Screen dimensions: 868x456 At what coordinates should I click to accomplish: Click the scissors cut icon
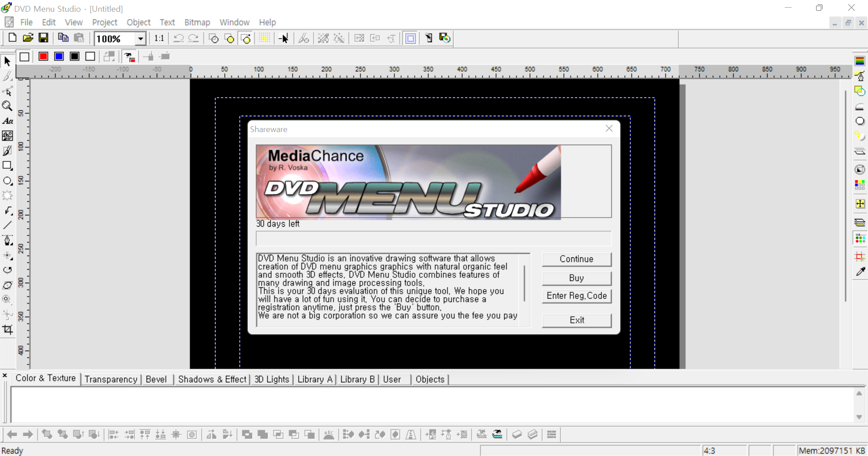[x=304, y=38]
